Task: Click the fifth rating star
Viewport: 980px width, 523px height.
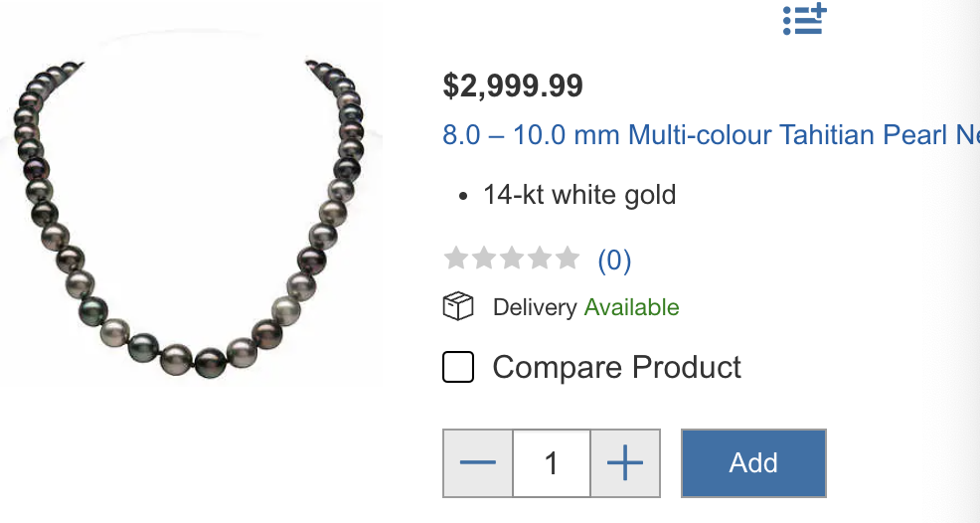Action: click(568, 259)
